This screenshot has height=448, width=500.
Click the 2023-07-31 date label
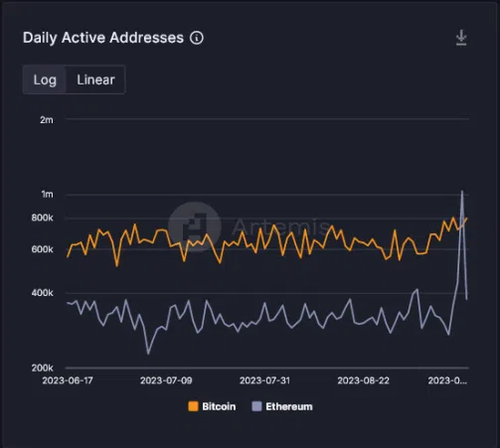click(x=264, y=380)
